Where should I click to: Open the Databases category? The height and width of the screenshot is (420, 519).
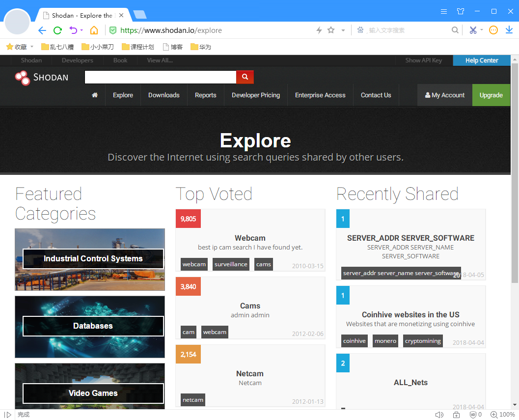coord(90,327)
